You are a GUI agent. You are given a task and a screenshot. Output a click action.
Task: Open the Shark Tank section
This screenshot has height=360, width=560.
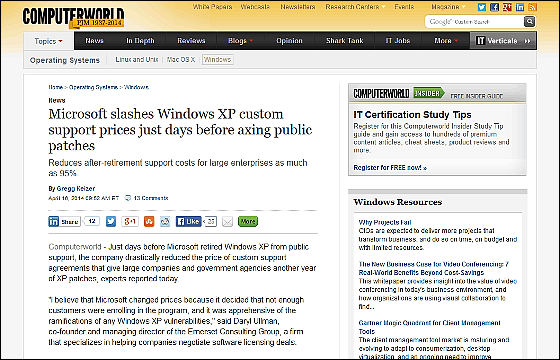pyautogui.click(x=345, y=41)
